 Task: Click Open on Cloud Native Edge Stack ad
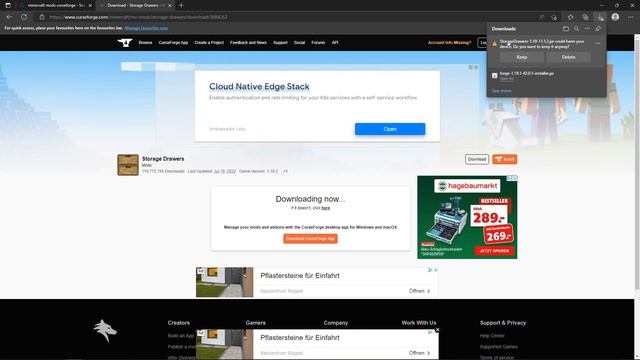[390, 129]
